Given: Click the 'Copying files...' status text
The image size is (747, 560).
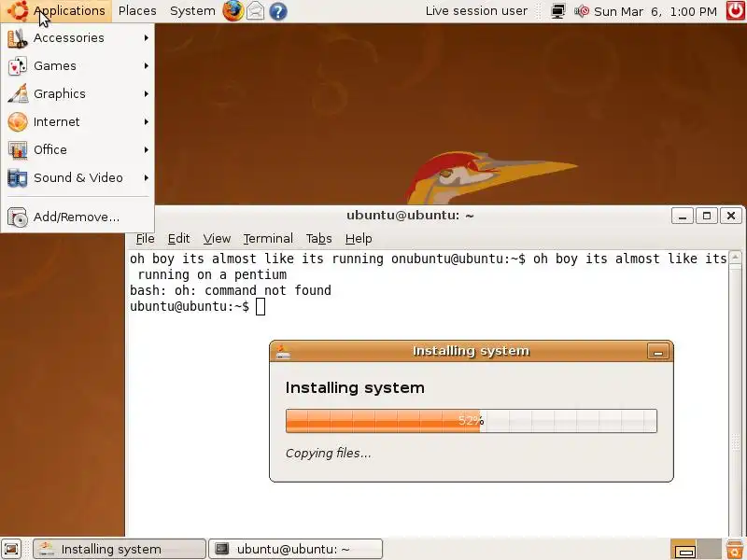Looking at the screenshot, I should click(x=329, y=454).
